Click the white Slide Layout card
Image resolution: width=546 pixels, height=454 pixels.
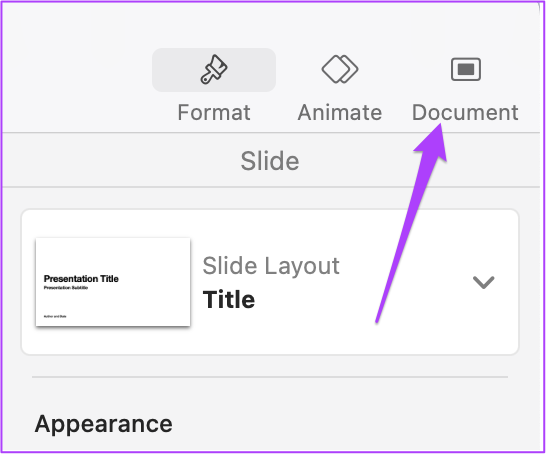click(x=270, y=282)
